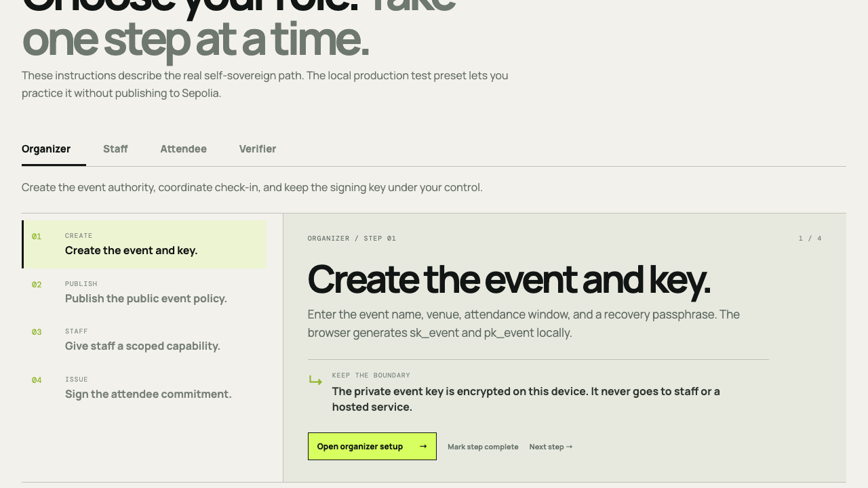This screenshot has height=488, width=868.
Task: Go to step 02 Publish the public event policy
Action: [144, 292]
